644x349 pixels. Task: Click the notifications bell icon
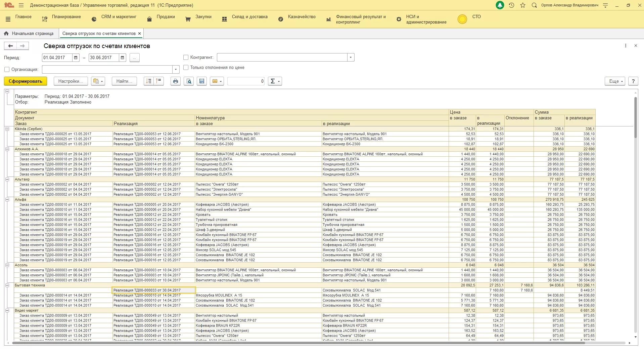(500, 5)
